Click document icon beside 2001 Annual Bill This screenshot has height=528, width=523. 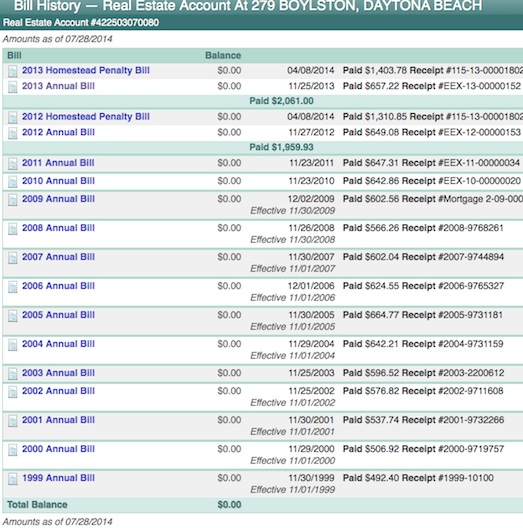pyautogui.click(x=13, y=421)
